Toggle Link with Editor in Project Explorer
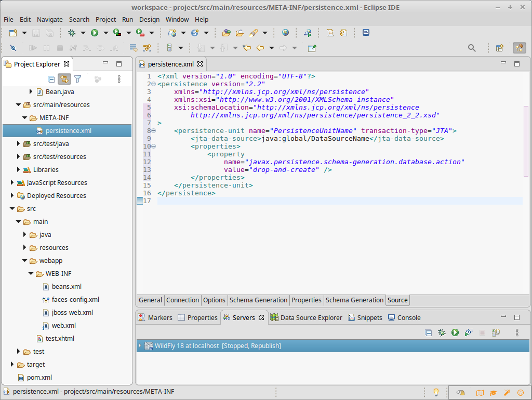The width and height of the screenshot is (532, 400). coord(64,79)
